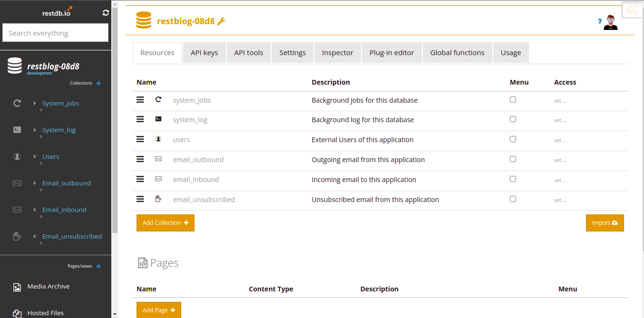Image resolution: width=644 pixels, height=318 pixels.
Task: Open the Email_unsubscribed link in sidebar
Action: [x=72, y=236]
